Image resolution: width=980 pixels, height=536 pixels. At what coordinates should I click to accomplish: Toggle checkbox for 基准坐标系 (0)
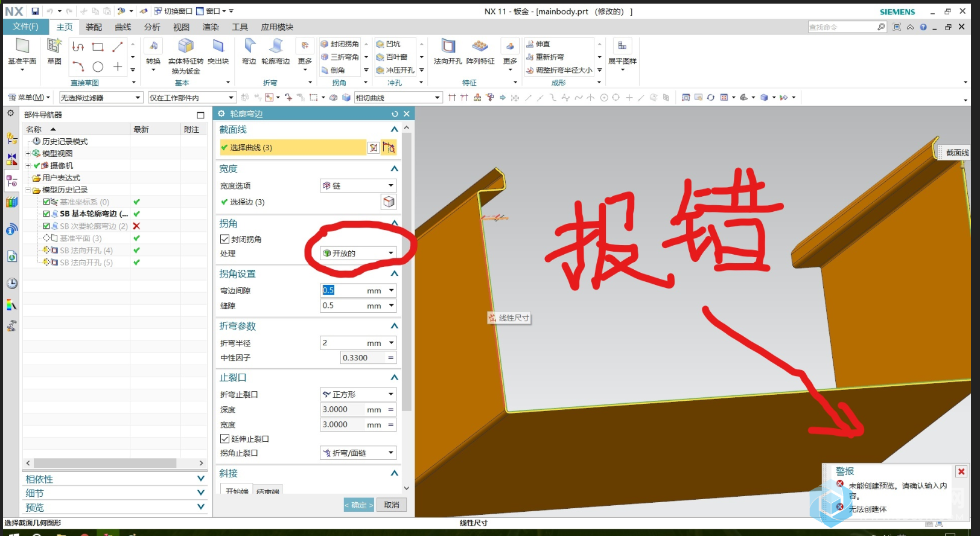pos(46,202)
